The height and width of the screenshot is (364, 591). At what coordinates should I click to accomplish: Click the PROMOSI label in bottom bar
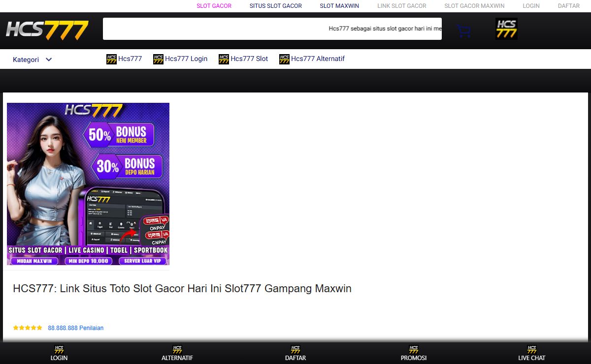414,358
